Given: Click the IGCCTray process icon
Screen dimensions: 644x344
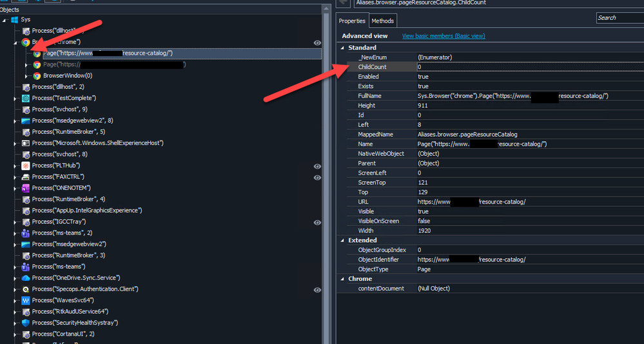Looking at the screenshot, I should 26,222.
